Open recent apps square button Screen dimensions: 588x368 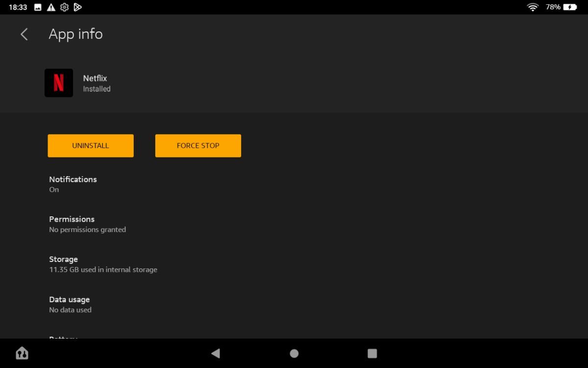tap(372, 353)
